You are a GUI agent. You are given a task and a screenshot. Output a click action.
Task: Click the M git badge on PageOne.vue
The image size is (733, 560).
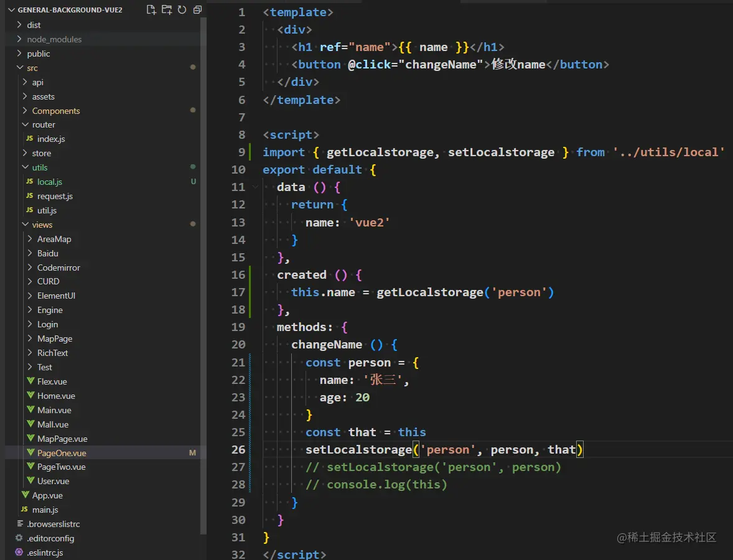pos(193,452)
